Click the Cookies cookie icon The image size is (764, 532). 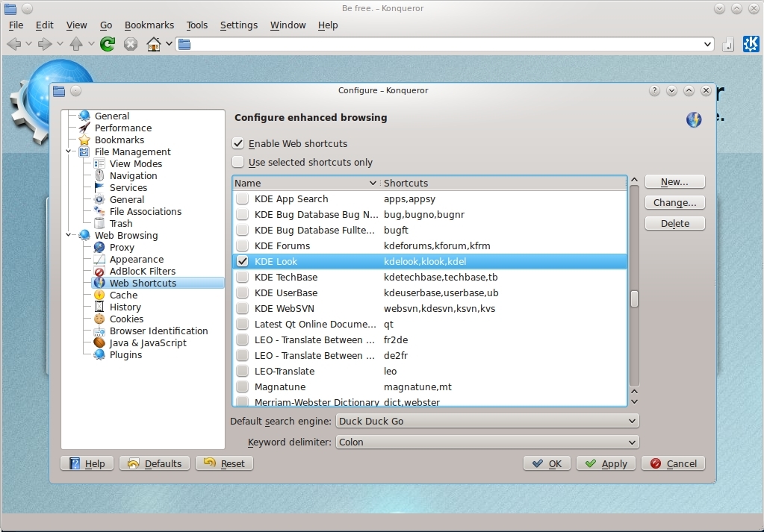(99, 319)
